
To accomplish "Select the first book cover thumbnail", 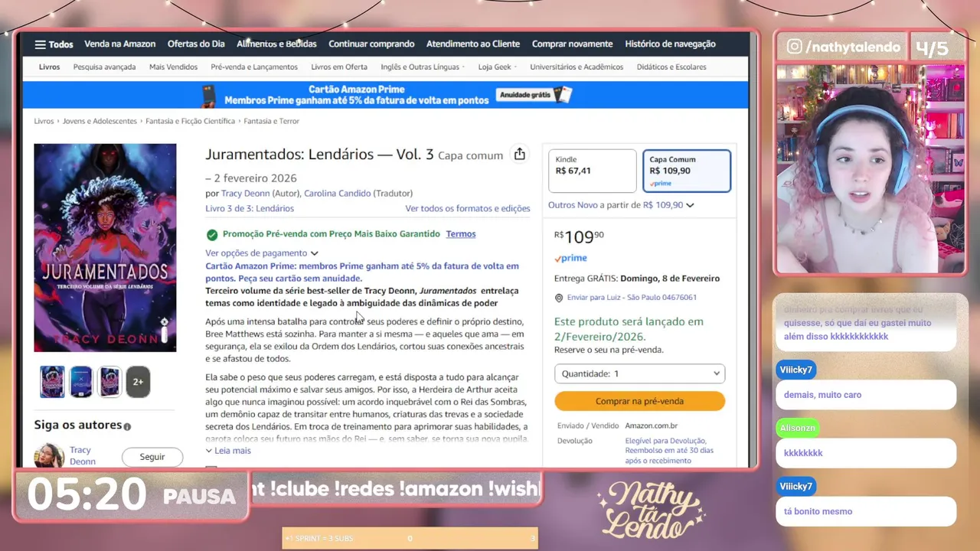I will click(52, 382).
